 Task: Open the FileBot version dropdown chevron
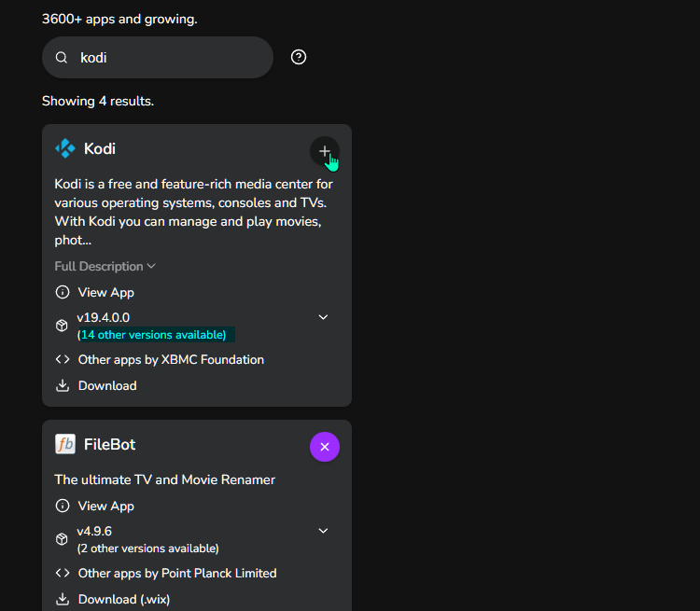click(323, 531)
